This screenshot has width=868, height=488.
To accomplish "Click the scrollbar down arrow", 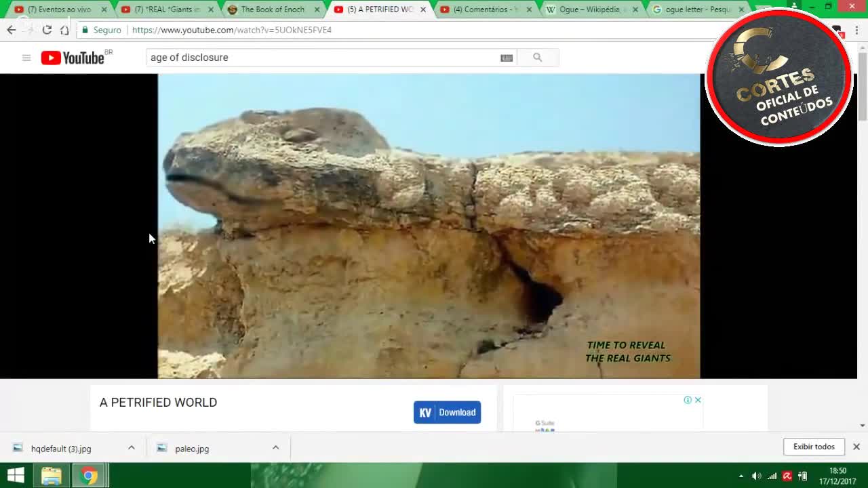I will tap(863, 425).
